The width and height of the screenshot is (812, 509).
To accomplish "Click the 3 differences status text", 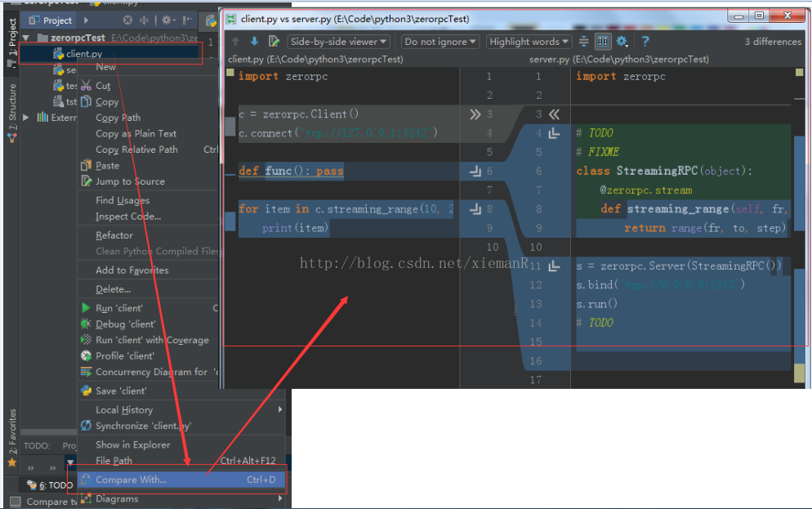I will click(x=773, y=42).
